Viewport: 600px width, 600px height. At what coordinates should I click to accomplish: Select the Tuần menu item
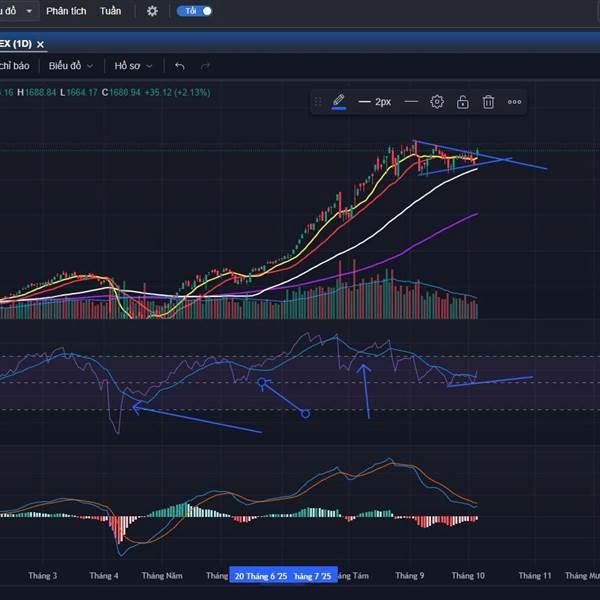111,11
